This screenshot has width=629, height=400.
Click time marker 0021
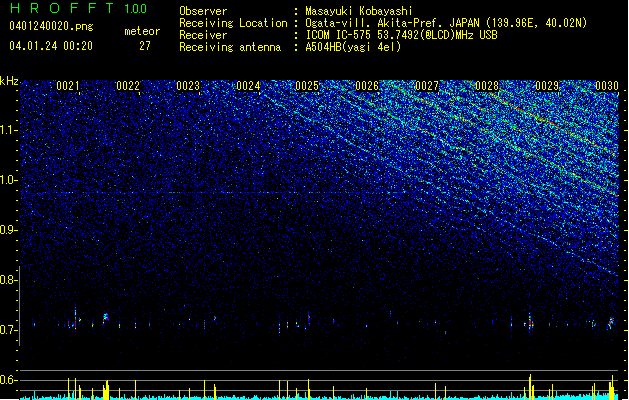coord(68,86)
